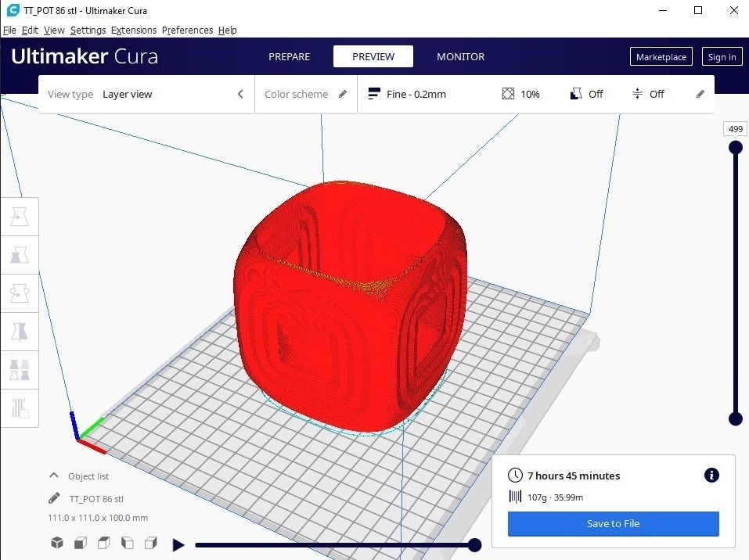Switch to 3D perspective camera view

pos(57,543)
